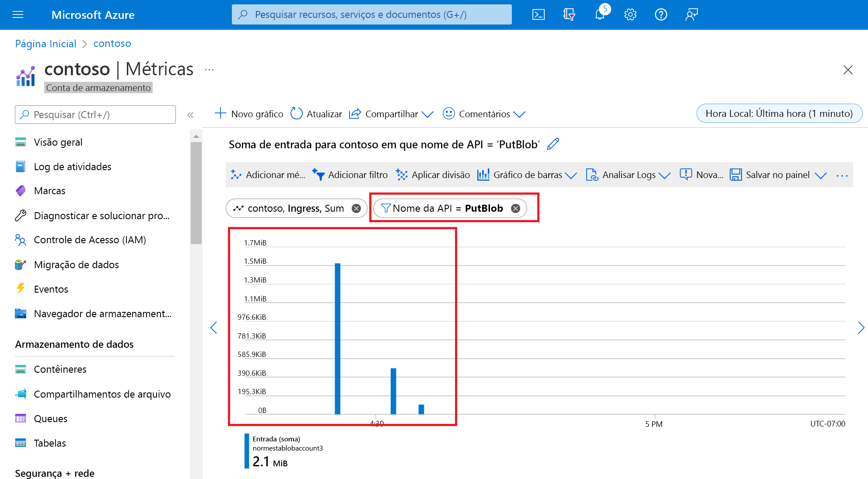
Task: Open the feedback person icon
Action: (691, 15)
